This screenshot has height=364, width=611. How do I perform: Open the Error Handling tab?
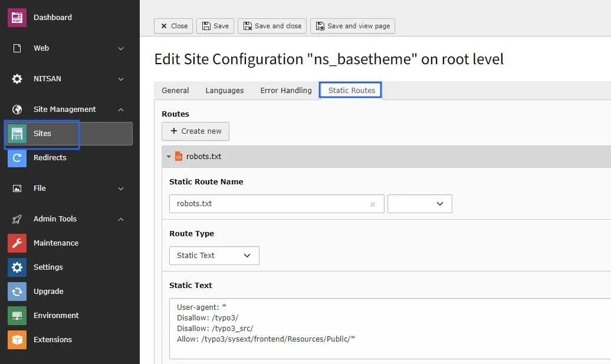click(286, 90)
